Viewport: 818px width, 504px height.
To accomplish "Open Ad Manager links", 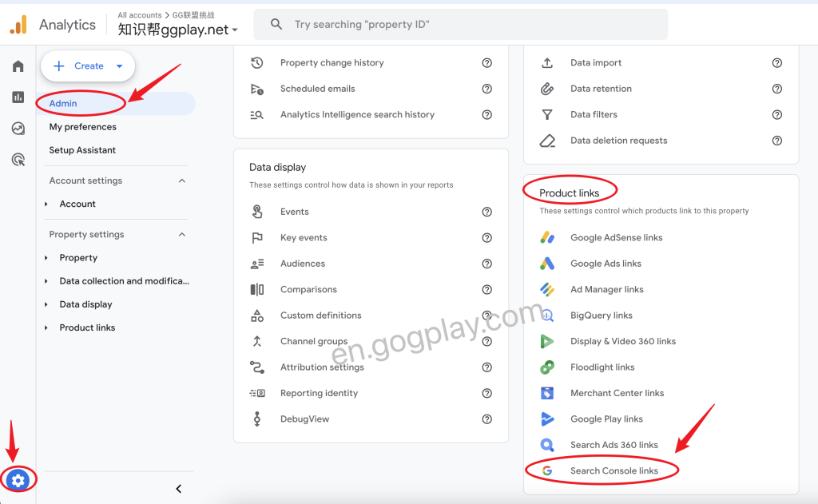I will 607,290.
